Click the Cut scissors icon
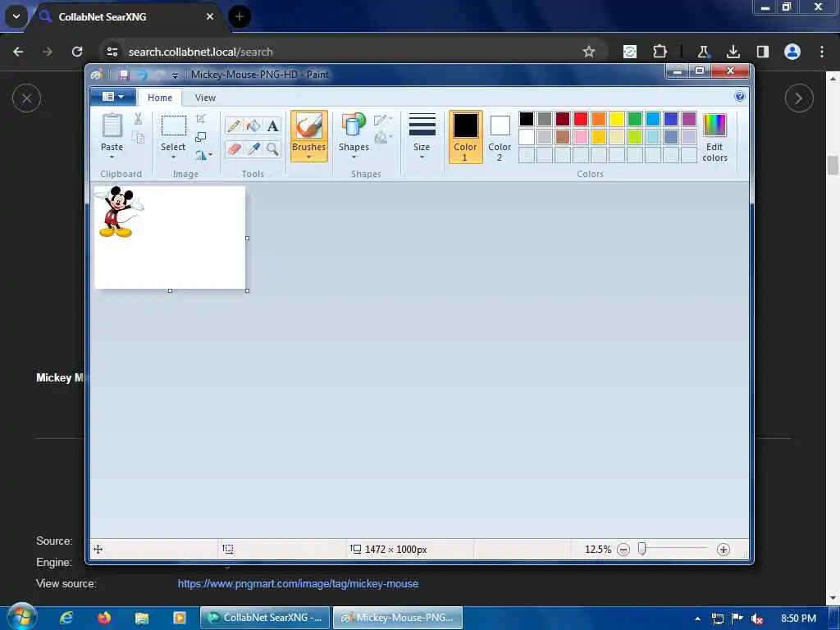 click(x=138, y=119)
